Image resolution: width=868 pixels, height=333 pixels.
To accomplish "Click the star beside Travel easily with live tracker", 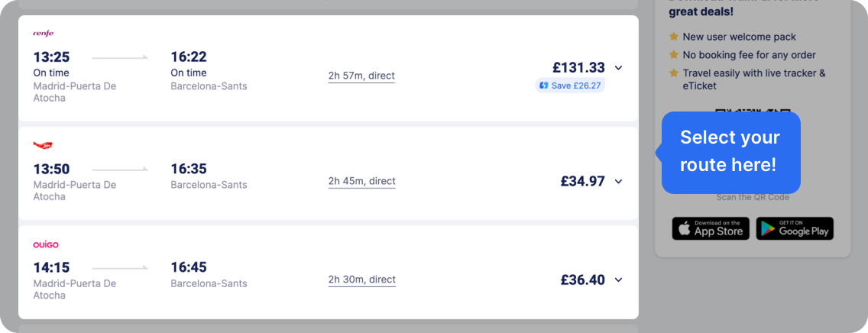I will pyautogui.click(x=674, y=73).
